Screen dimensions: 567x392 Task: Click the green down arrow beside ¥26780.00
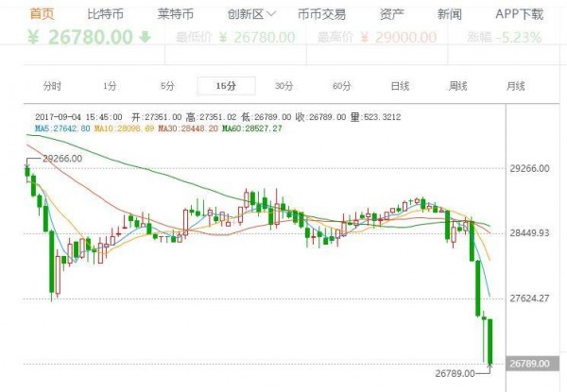tap(144, 38)
